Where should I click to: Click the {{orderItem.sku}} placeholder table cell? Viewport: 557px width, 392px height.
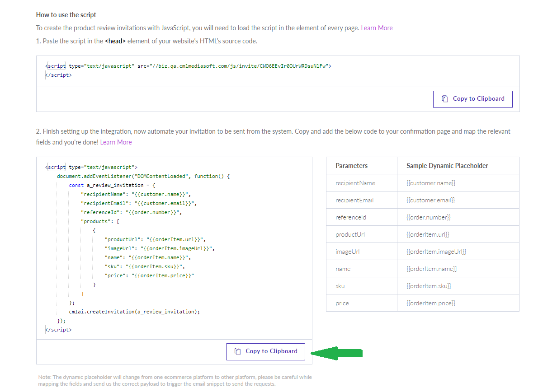(x=458, y=286)
